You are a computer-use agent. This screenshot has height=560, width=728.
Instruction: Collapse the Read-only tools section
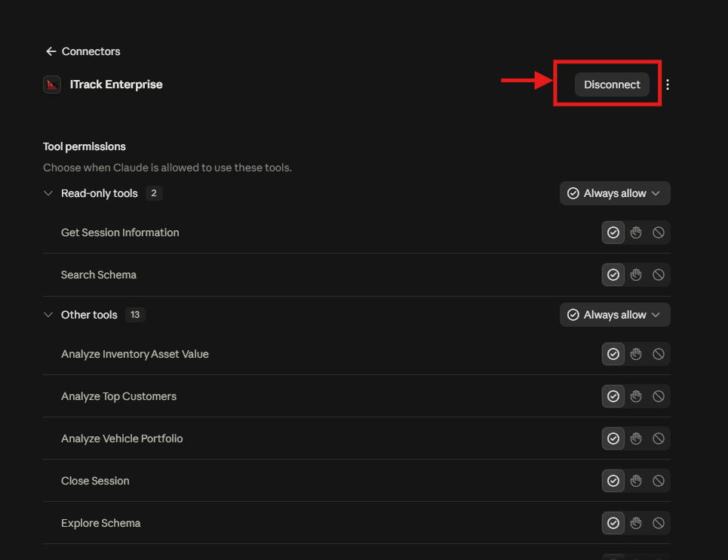pos(48,193)
